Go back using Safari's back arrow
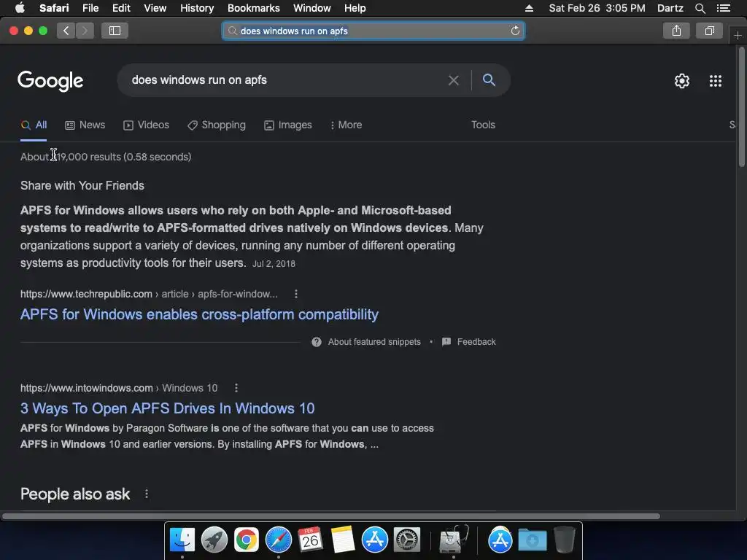The width and height of the screenshot is (747, 560). 66,31
